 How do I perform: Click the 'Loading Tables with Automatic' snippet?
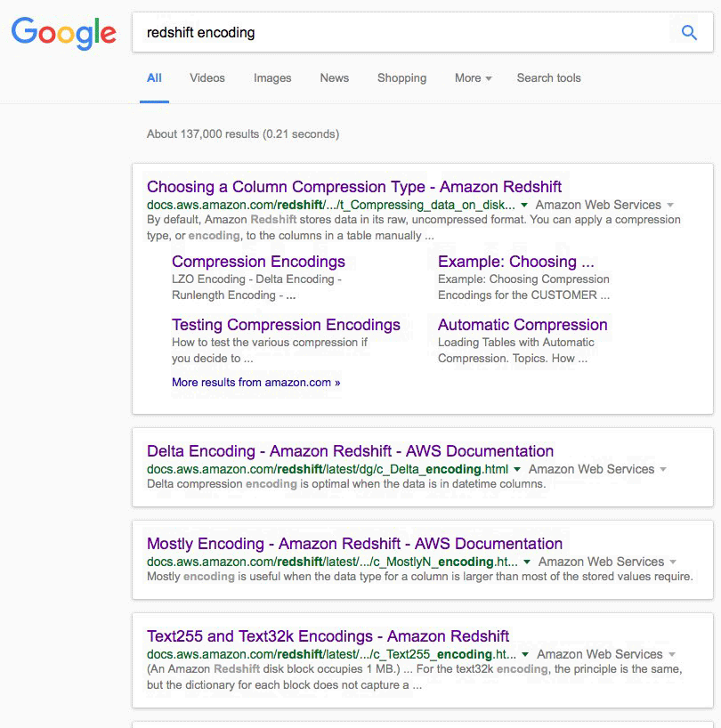tap(515, 350)
